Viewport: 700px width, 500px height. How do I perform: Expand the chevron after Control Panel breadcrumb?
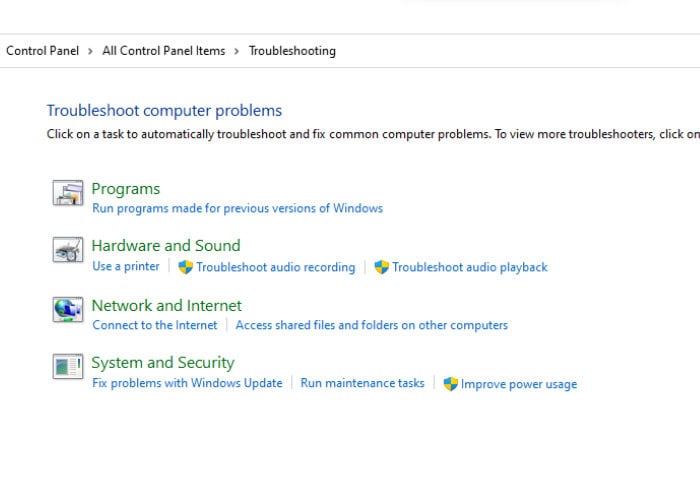pos(90,51)
